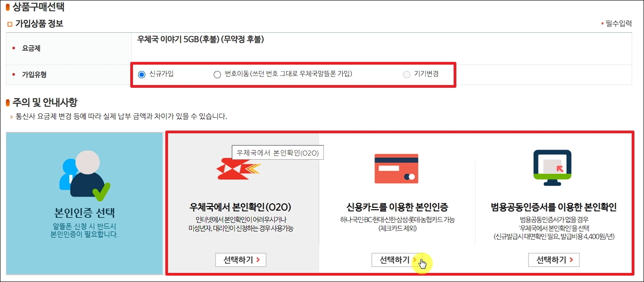The image size is (644, 282).
Task: Select the 번호이동 radio option
Action: coord(217,75)
